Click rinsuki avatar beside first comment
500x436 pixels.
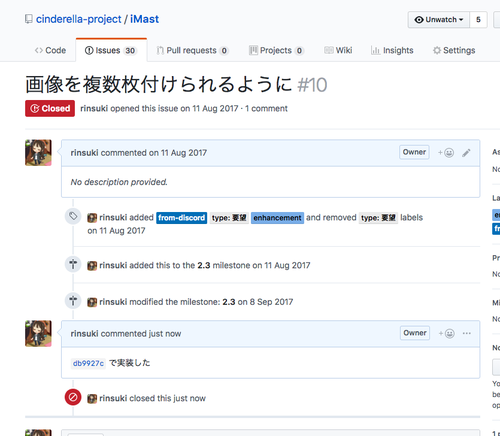tap(38, 153)
